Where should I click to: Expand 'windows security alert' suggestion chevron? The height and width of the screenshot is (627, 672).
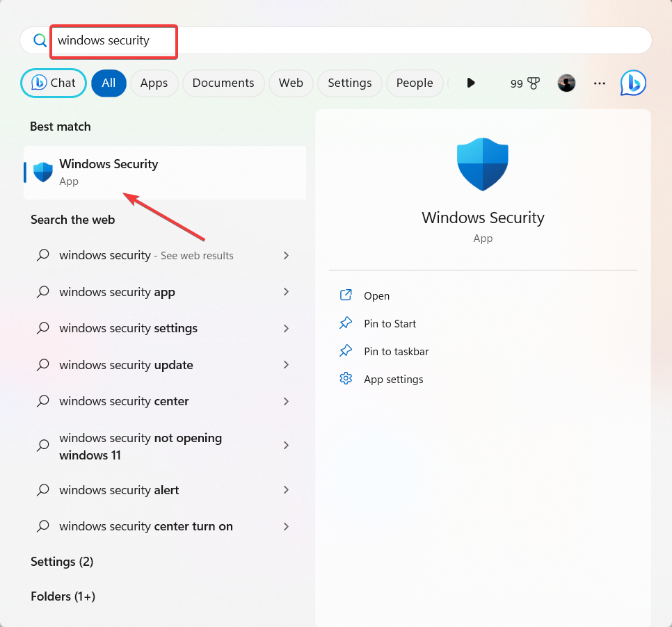point(287,489)
